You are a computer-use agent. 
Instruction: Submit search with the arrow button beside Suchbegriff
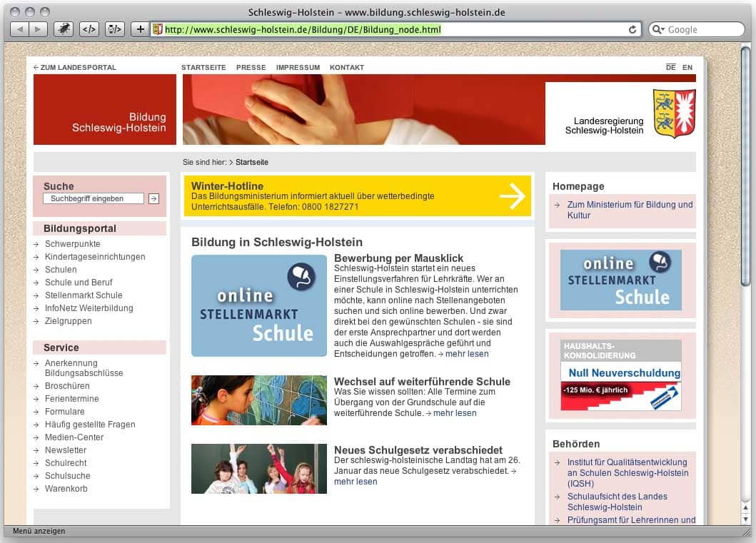(153, 198)
